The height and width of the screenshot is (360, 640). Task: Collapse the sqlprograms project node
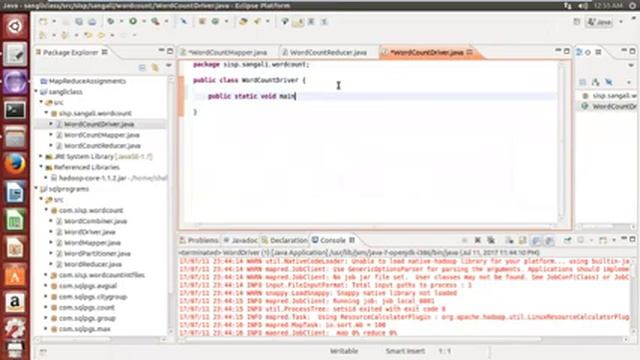click(x=36, y=189)
